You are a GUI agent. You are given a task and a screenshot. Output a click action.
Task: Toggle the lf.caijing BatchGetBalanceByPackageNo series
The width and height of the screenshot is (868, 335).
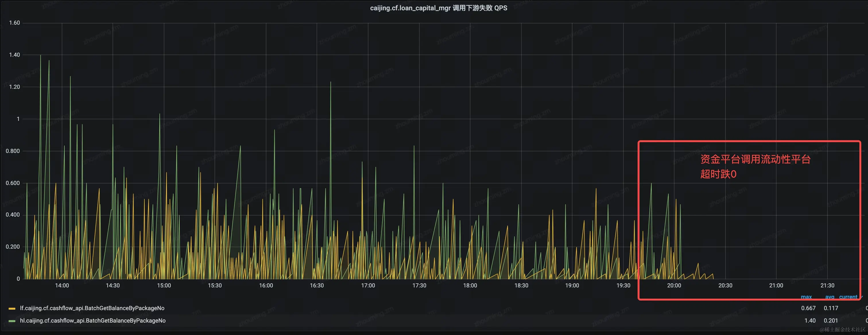(x=92, y=308)
